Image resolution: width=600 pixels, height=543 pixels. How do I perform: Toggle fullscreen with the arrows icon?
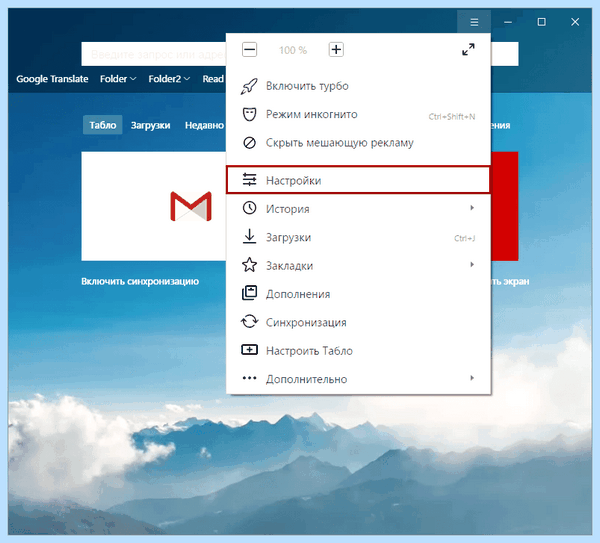(x=468, y=49)
